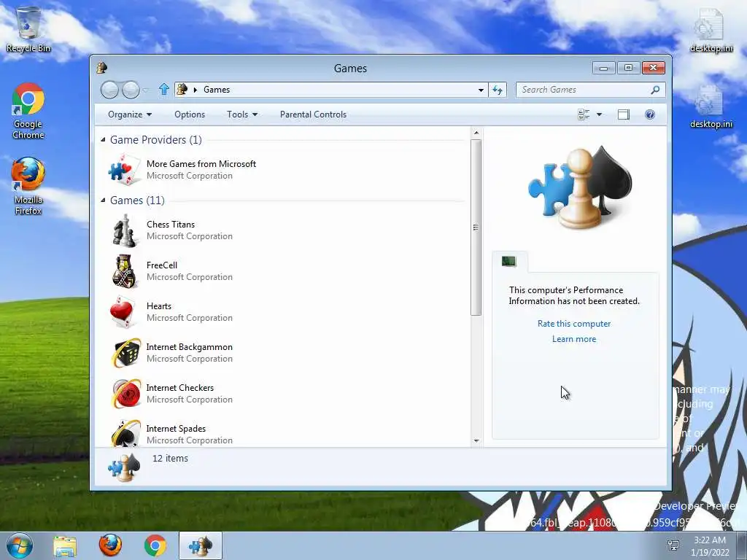Select More Games from Microsoft icon
Image resolution: width=747 pixels, height=560 pixels.
124,169
